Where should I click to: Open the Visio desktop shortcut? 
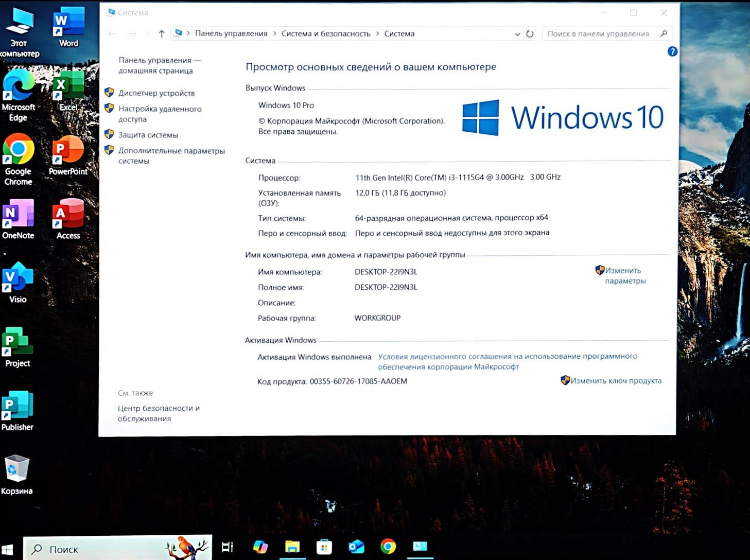pyautogui.click(x=18, y=283)
